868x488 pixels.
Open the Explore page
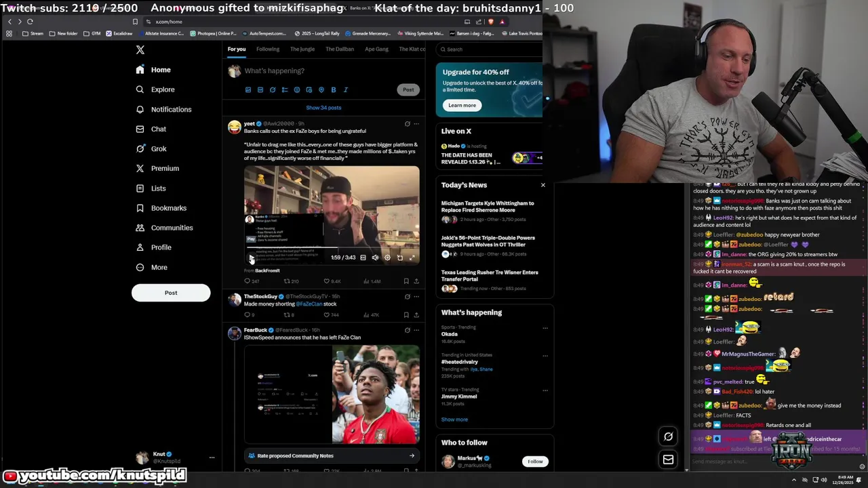(x=155, y=89)
